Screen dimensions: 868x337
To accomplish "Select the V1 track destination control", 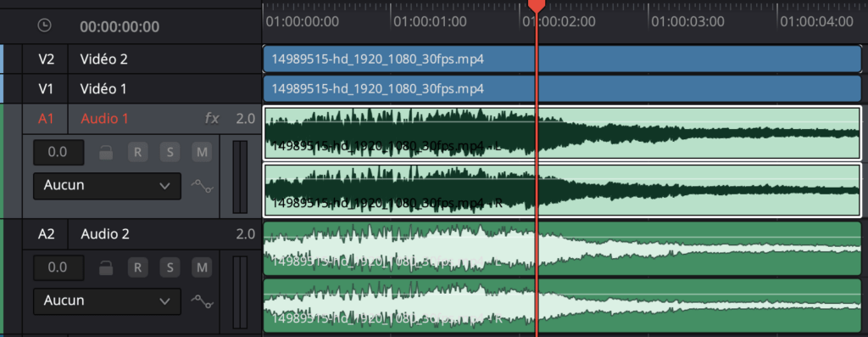I will 46,88.
